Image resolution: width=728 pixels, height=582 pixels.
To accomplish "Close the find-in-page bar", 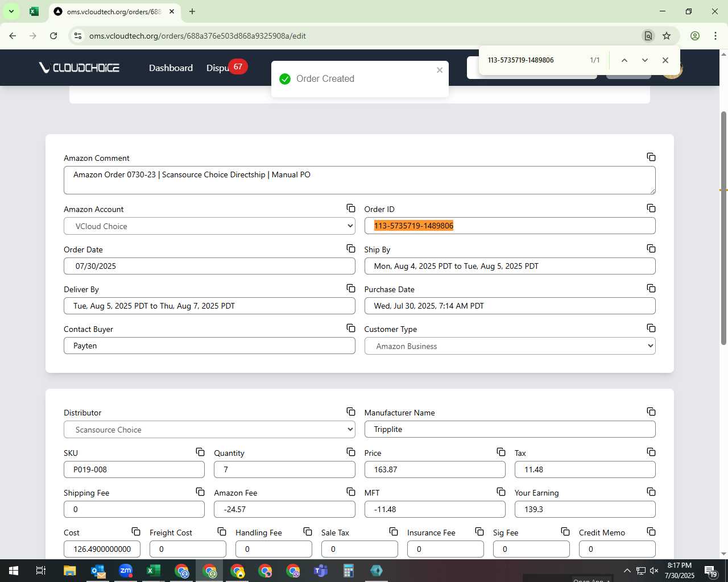I will click(x=665, y=60).
